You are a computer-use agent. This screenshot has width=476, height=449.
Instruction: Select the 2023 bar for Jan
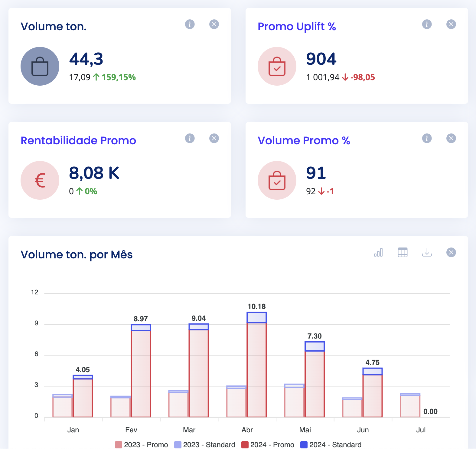tap(63, 406)
